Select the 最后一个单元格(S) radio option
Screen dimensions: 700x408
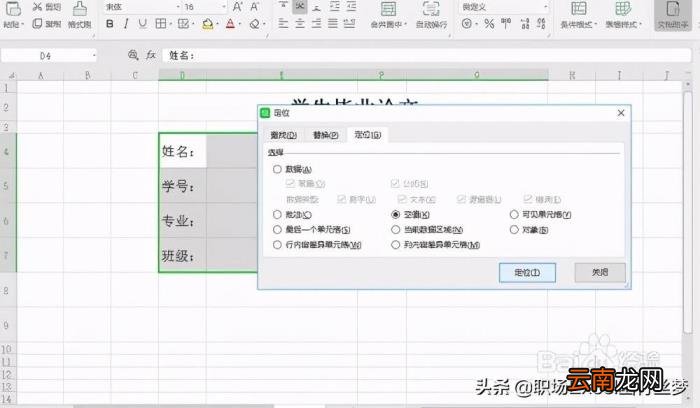277,229
